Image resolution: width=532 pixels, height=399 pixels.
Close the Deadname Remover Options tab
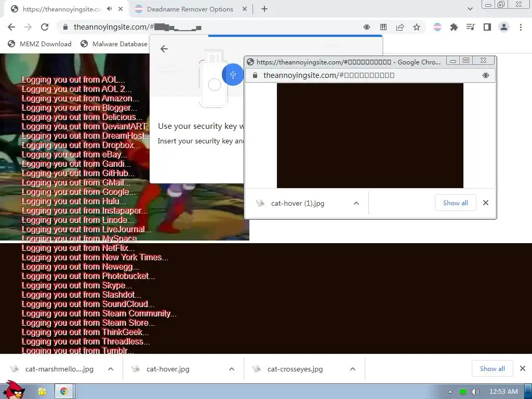(245, 9)
